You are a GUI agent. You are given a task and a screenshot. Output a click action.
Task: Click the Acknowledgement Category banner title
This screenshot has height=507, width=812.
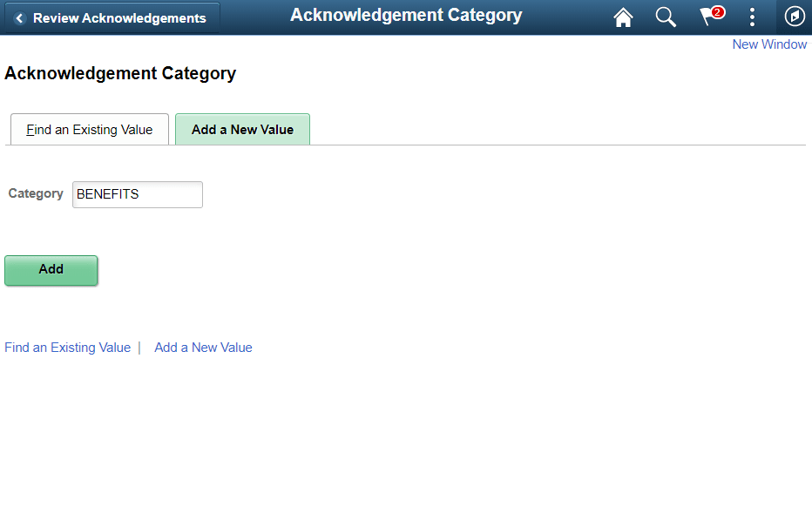[406, 15]
